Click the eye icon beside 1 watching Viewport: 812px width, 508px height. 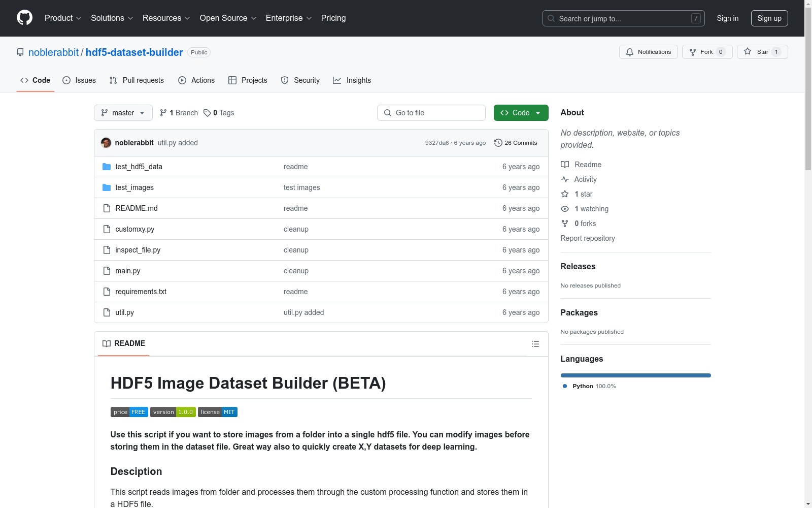point(565,209)
